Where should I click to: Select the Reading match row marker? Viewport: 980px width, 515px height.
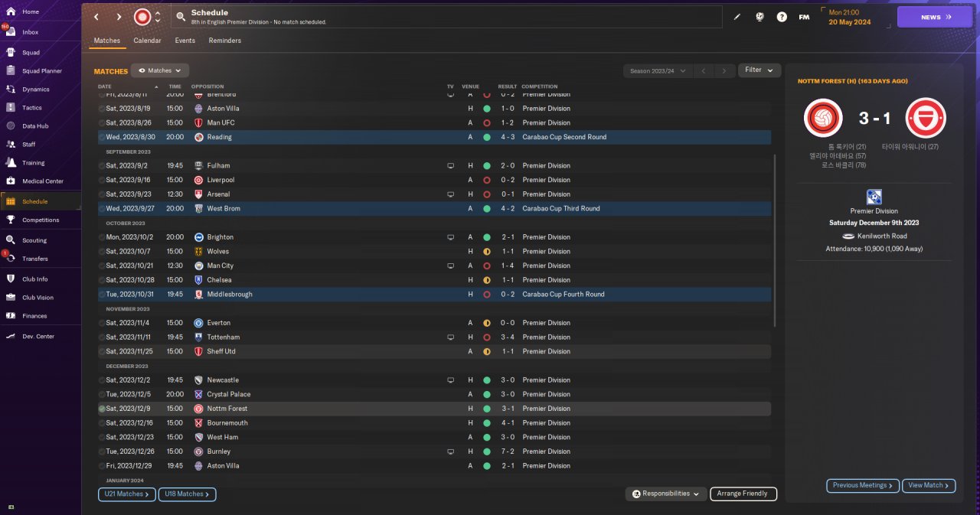[102, 137]
